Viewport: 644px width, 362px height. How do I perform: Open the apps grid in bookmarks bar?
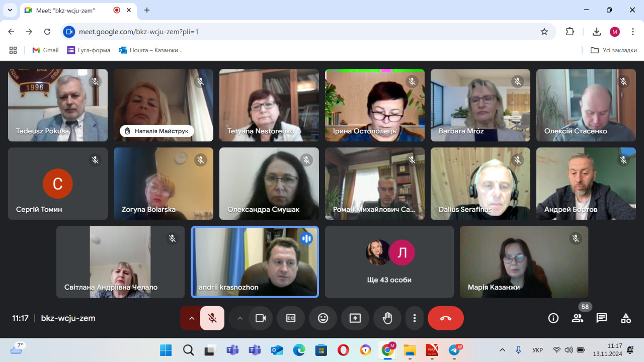(x=13, y=50)
